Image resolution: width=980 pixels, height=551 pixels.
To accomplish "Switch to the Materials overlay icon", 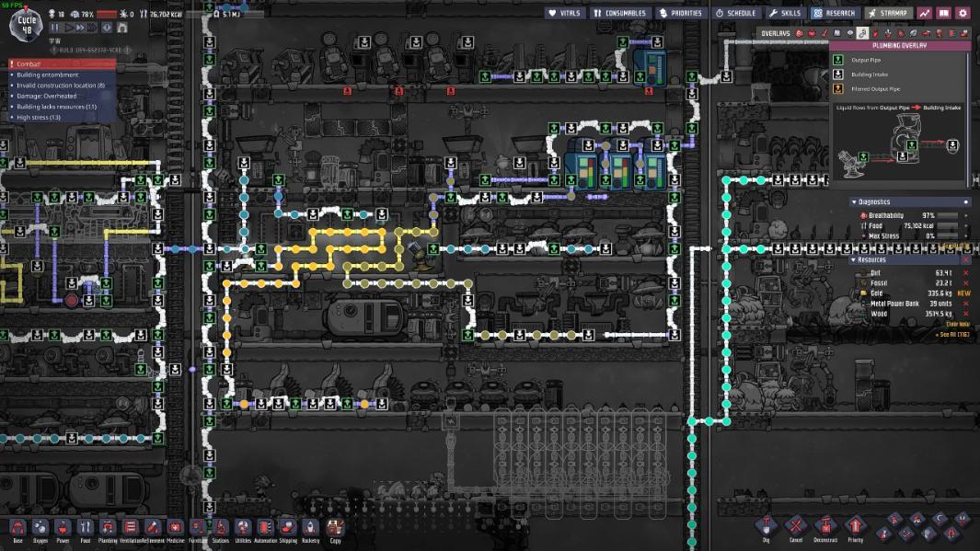I will (x=836, y=33).
